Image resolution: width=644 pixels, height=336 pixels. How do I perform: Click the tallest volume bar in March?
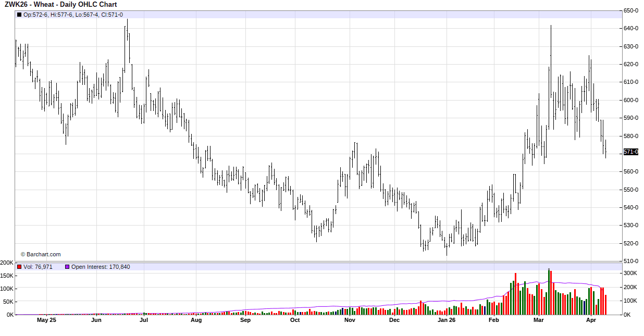[549, 292]
